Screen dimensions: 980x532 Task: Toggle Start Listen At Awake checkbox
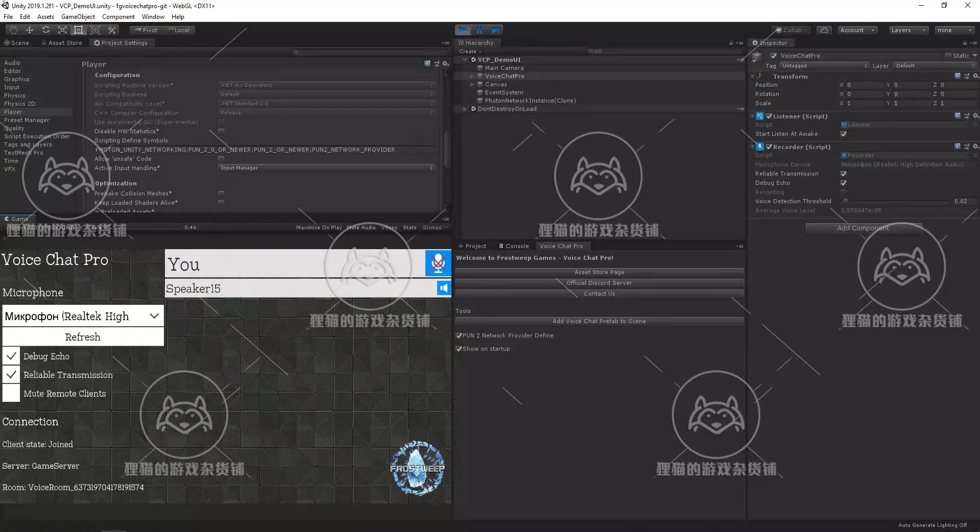[843, 134]
